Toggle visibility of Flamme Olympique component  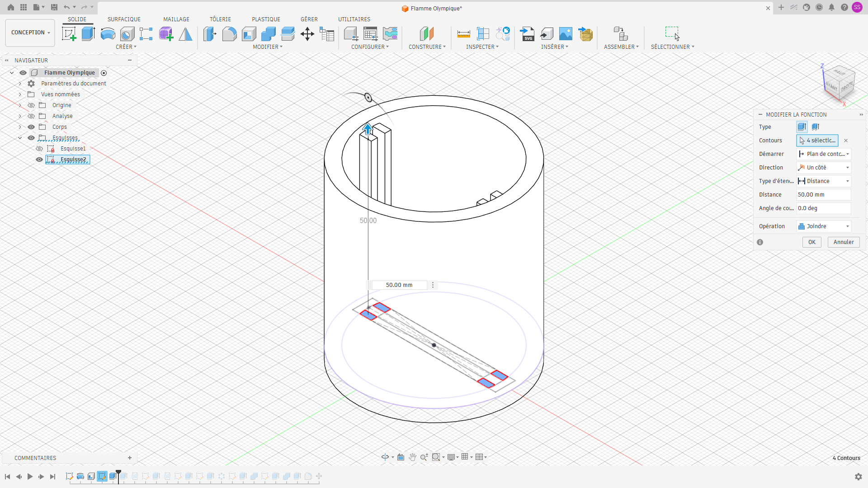(x=23, y=73)
